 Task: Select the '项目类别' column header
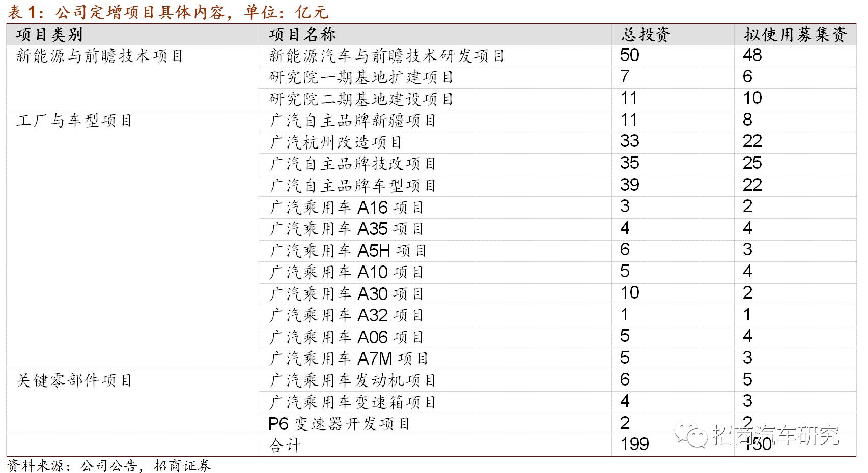pyautogui.click(x=49, y=35)
